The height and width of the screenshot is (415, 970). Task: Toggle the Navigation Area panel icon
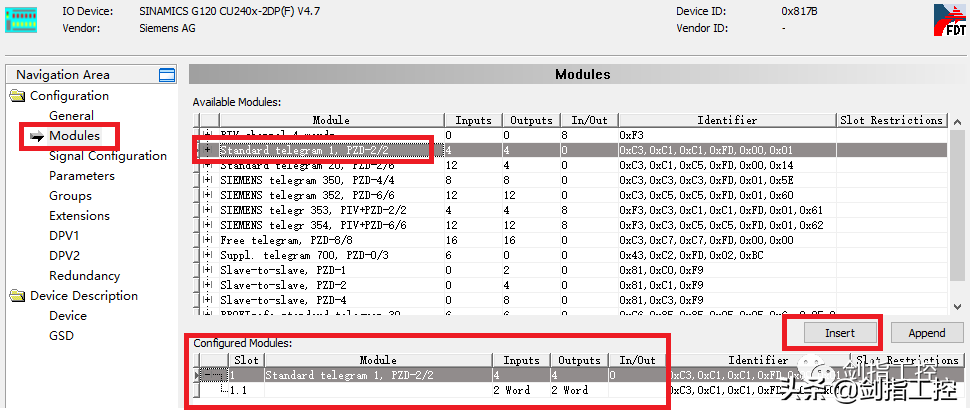click(x=167, y=75)
